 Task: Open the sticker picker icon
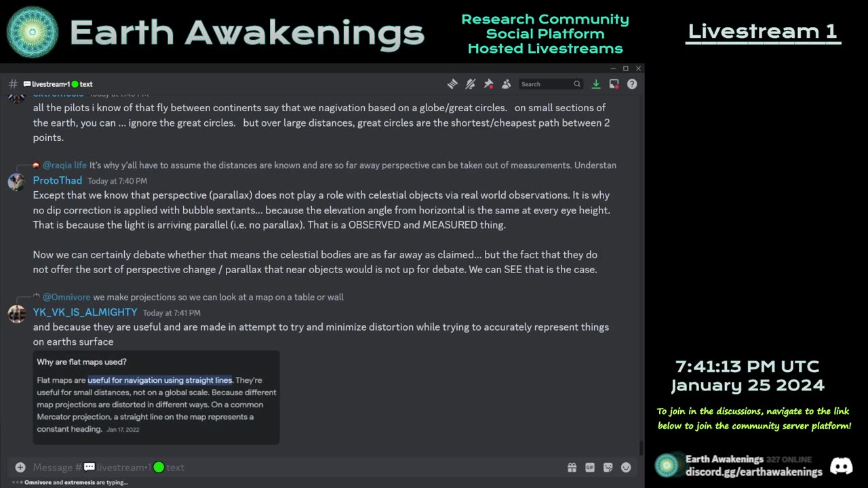coord(608,467)
